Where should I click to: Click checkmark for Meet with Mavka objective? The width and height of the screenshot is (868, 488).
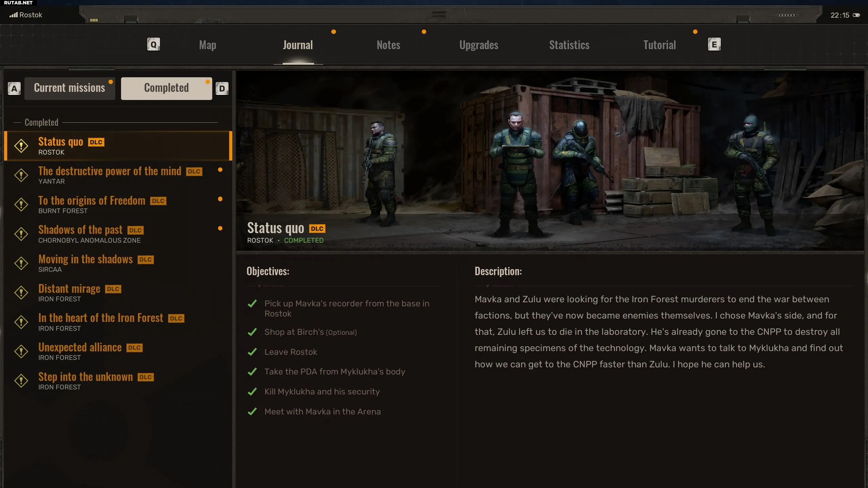(x=252, y=412)
